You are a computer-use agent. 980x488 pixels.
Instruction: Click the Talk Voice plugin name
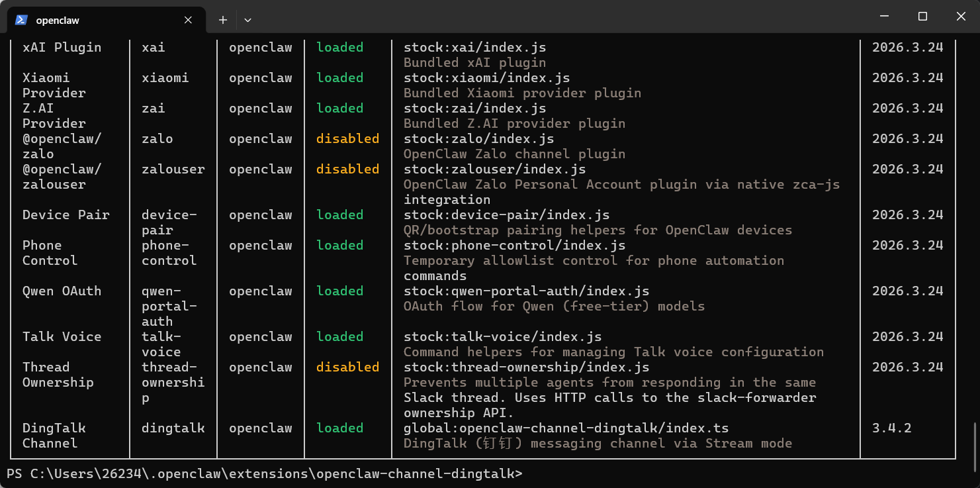point(62,337)
